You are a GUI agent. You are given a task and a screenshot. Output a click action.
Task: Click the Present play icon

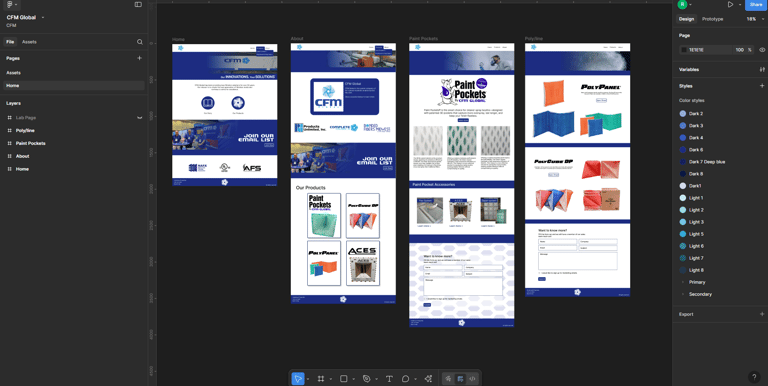tap(730, 4)
